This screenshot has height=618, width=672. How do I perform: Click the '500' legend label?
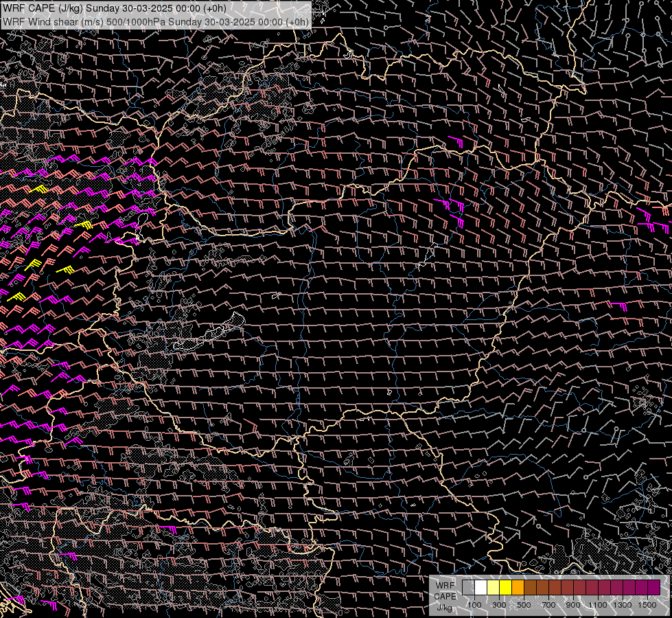(x=524, y=605)
